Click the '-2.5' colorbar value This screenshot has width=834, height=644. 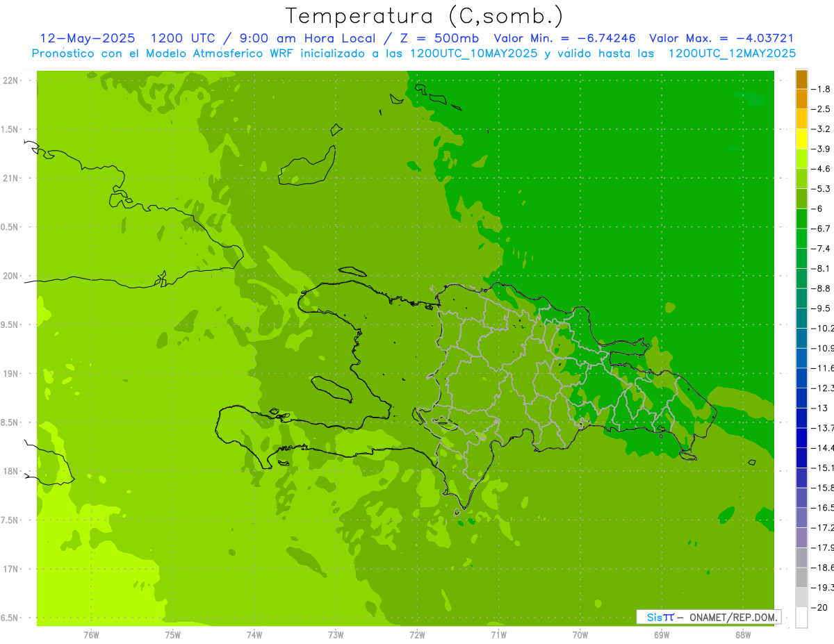[x=821, y=109]
